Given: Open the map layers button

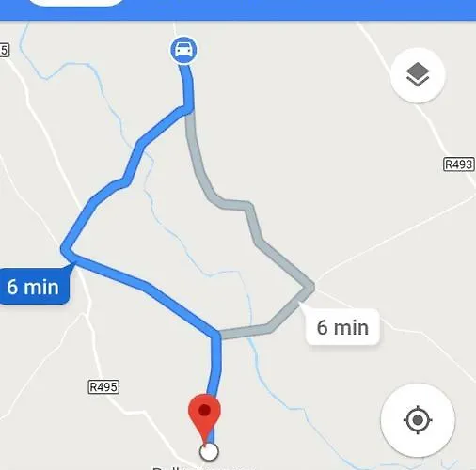Looking at the screenshot, I should tap(418, 75).
